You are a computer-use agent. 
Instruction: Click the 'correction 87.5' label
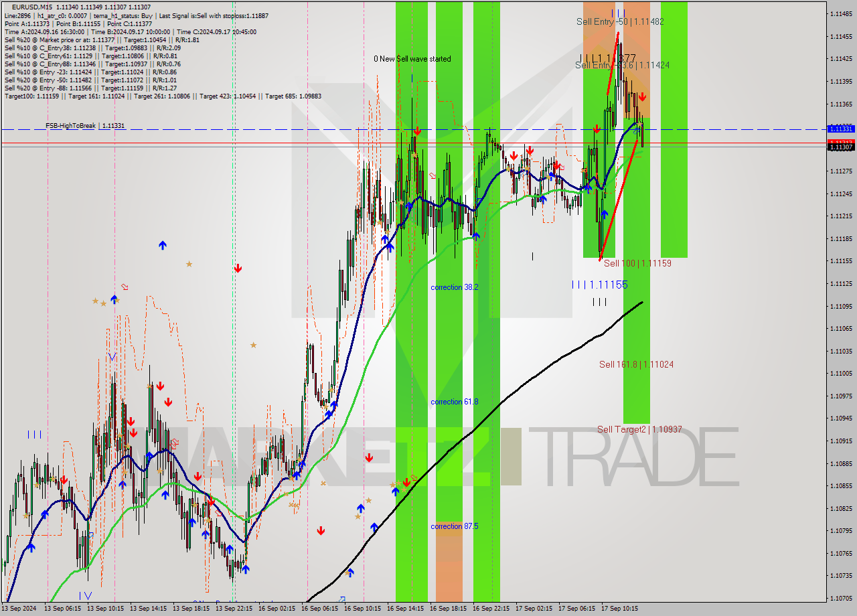click(x=455, y=526)
